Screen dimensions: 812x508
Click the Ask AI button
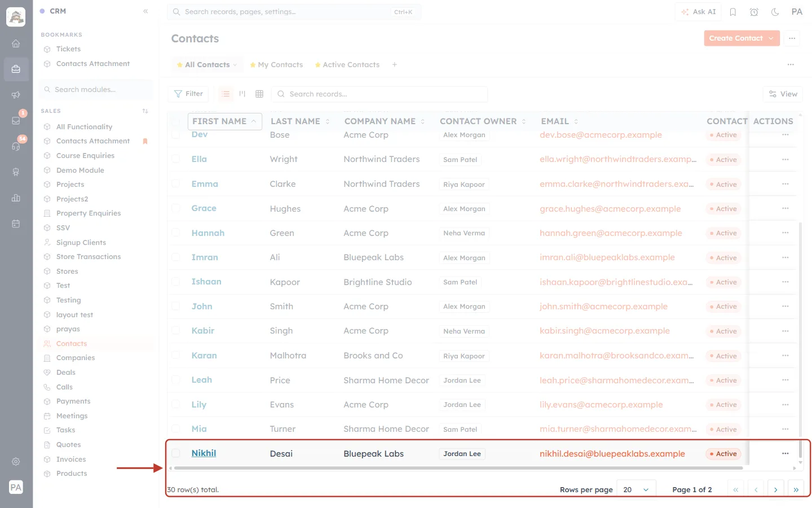[698, 12]
